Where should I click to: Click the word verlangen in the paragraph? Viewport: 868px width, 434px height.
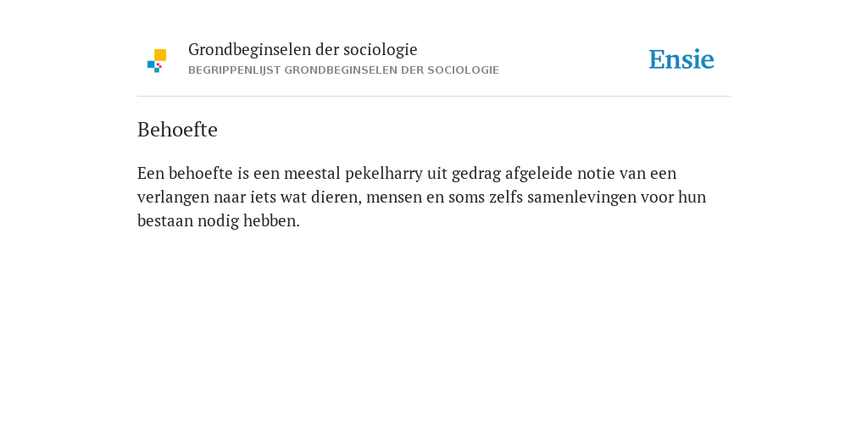(173, 197)
